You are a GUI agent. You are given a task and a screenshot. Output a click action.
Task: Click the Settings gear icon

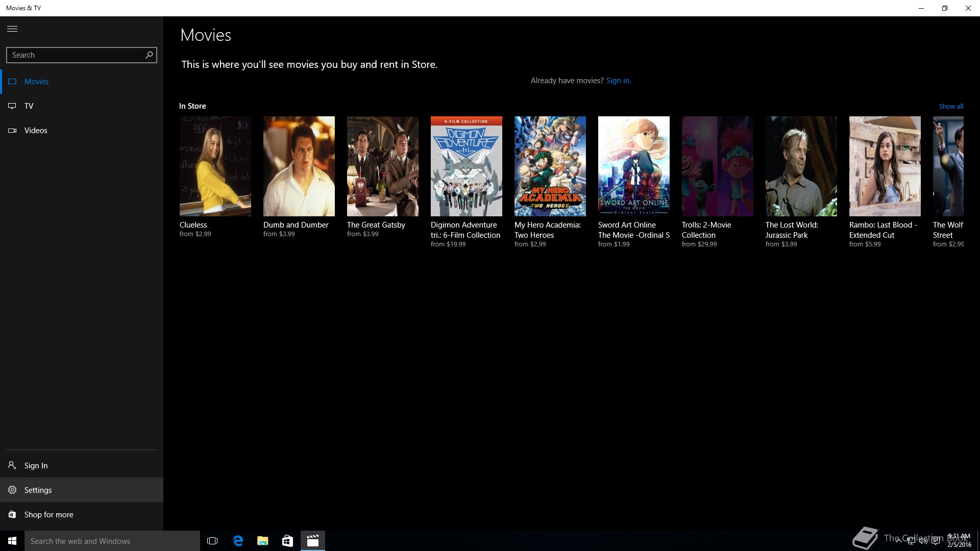click(12, 490)
